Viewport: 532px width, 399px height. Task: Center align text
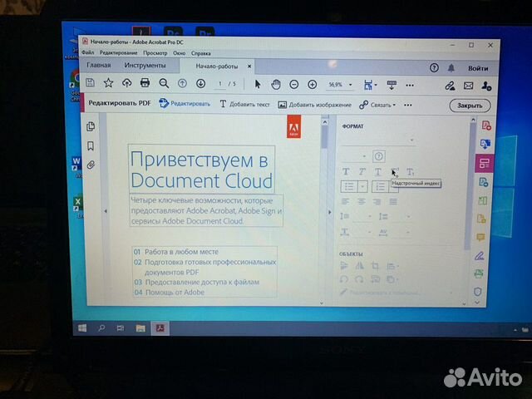[x=362, y=202]
